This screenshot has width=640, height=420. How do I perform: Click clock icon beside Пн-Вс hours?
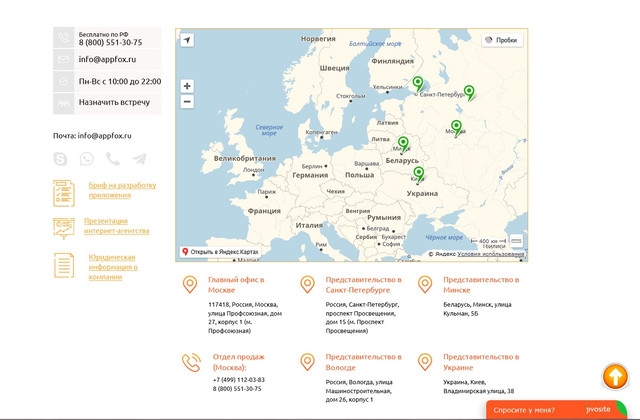[63, 81]
